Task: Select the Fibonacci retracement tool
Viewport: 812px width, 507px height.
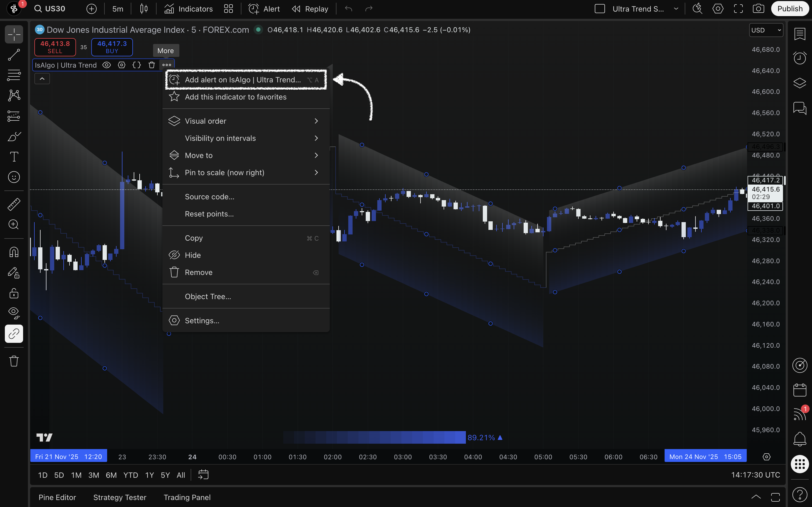Action: (14, 75)
